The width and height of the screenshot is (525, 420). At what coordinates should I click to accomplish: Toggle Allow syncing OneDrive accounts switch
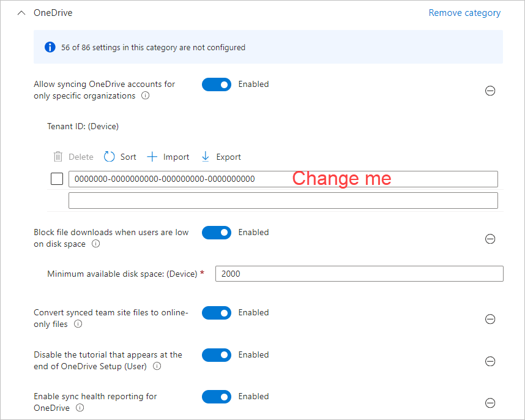point(216,84)
